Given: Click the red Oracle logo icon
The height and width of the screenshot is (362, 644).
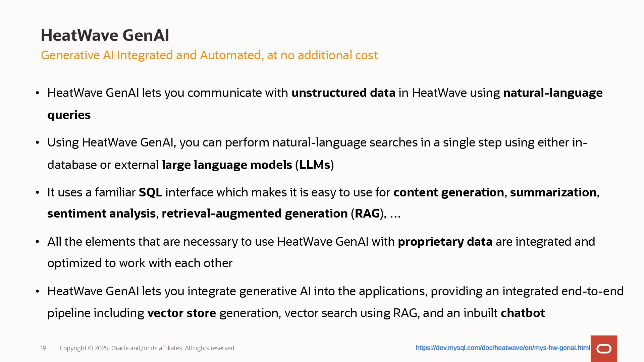Looking at the screenshot, I should [x=604, y=349].
